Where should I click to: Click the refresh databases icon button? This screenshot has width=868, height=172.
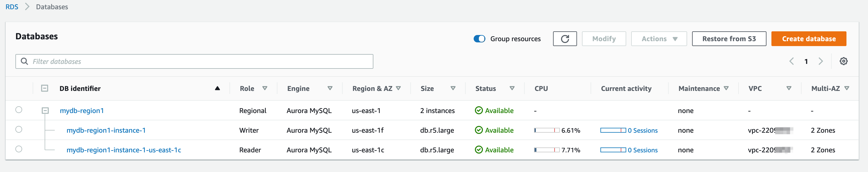point(564,39)
